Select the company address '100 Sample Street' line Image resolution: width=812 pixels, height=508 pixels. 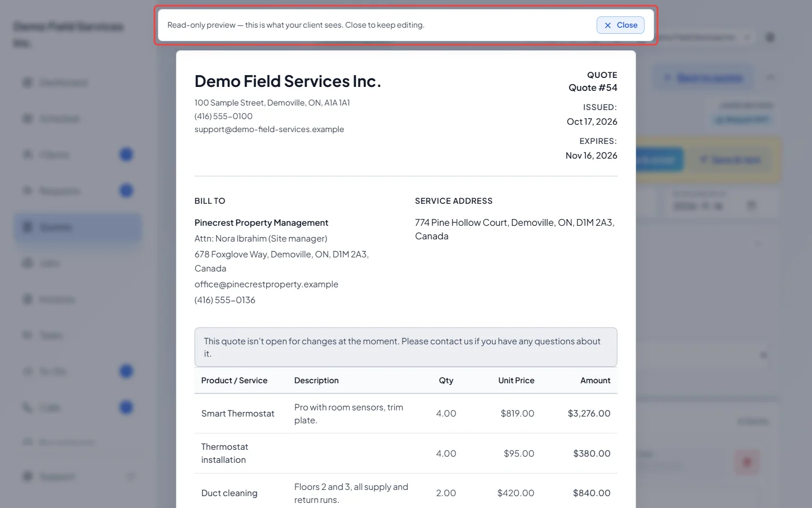pos(272,103)
